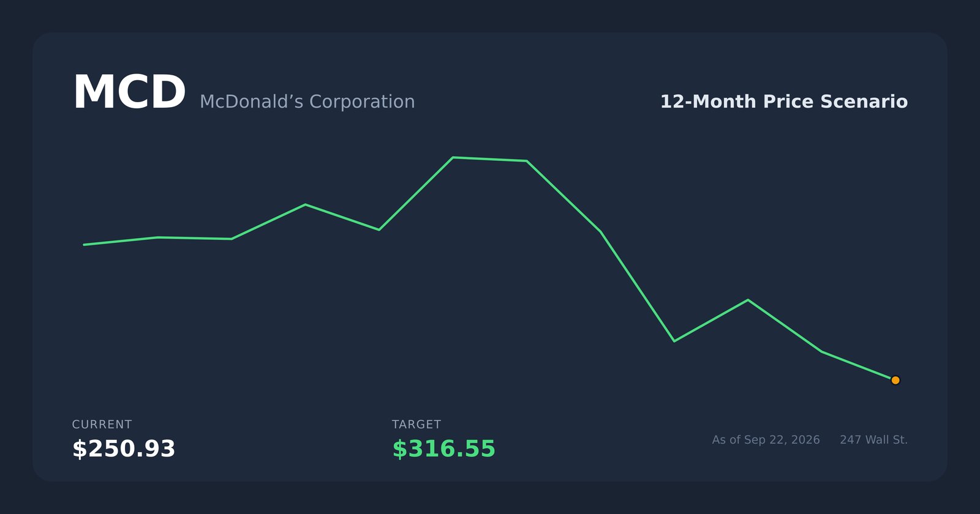The width and height of the screenshot is (980, 514).
Task: Click the TARGET label above the green price
Action: [417, 425]
